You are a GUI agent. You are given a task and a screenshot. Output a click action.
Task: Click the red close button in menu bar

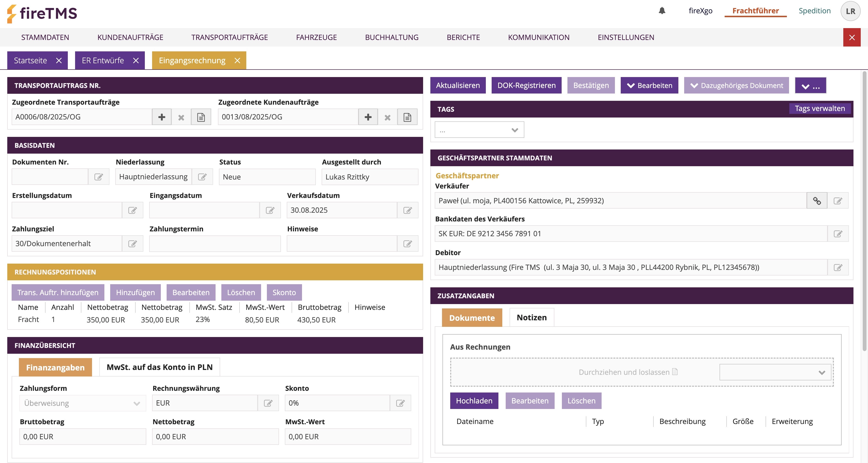852,37
